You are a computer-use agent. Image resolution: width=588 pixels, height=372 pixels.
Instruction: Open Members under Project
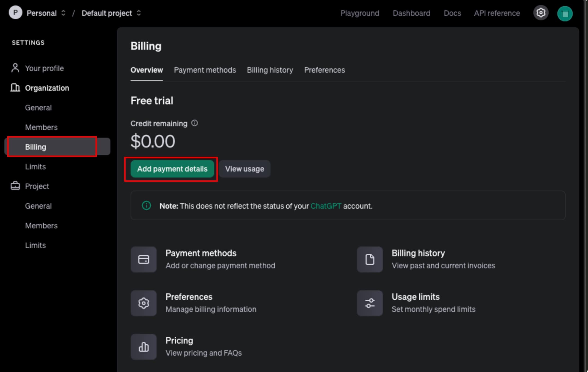pos(41,226)
